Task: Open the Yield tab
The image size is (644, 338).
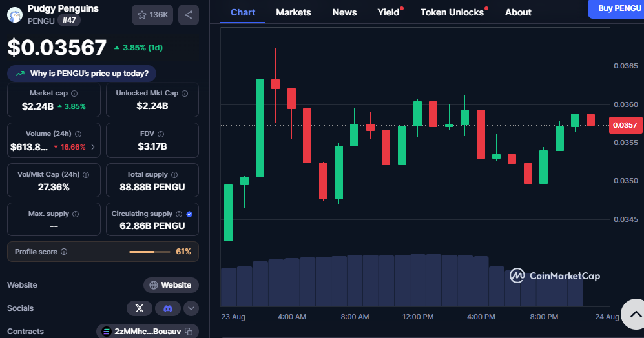Action: click(389, 12)
